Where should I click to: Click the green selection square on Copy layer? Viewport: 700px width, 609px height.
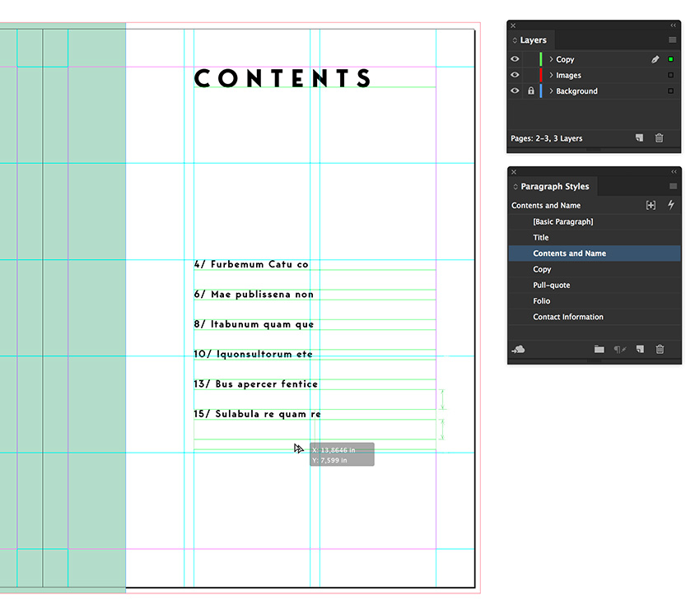pos(670,58)
